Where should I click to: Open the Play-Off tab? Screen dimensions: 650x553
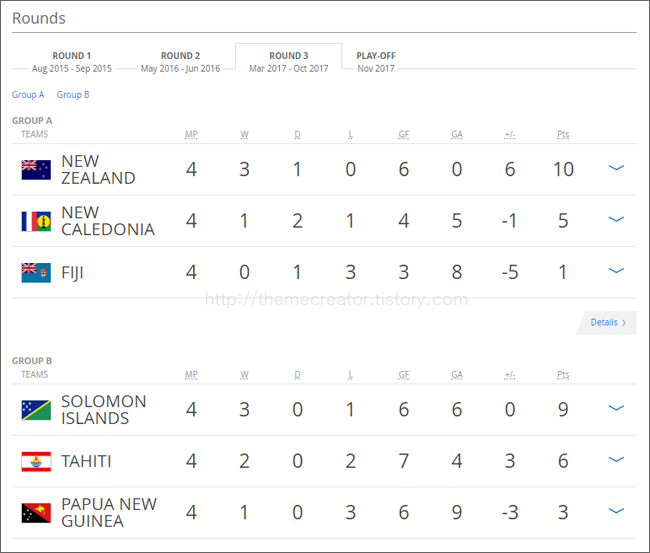[376, 62]
